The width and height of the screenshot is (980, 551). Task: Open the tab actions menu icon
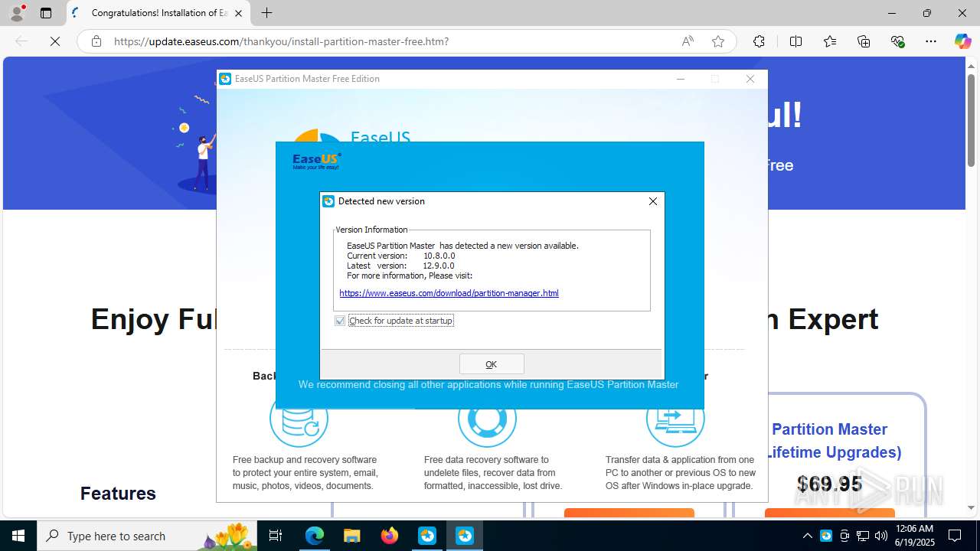pyautogui.click(x=46, y=13)
